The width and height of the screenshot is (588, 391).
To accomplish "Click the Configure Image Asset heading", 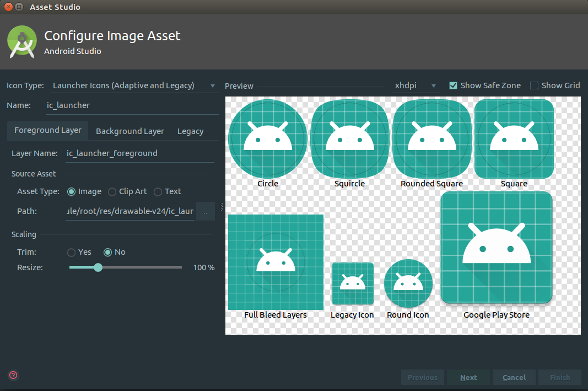I will [x=112, y=36].
